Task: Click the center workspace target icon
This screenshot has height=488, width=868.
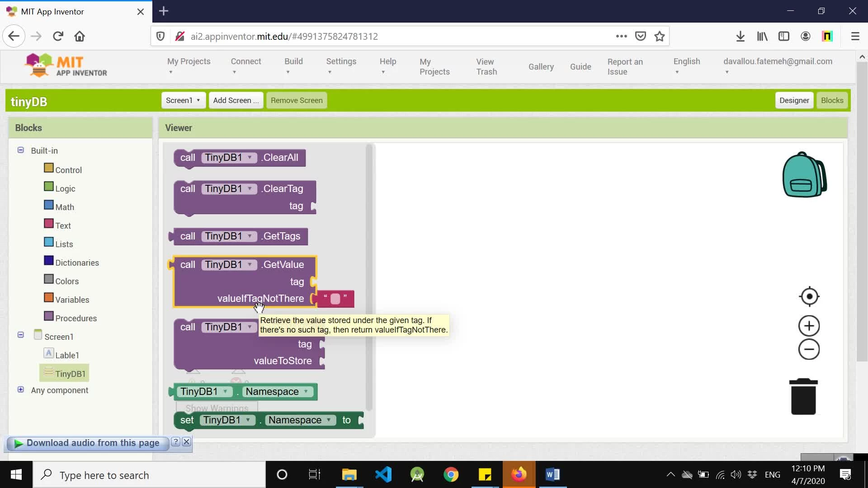Action: 809,297
